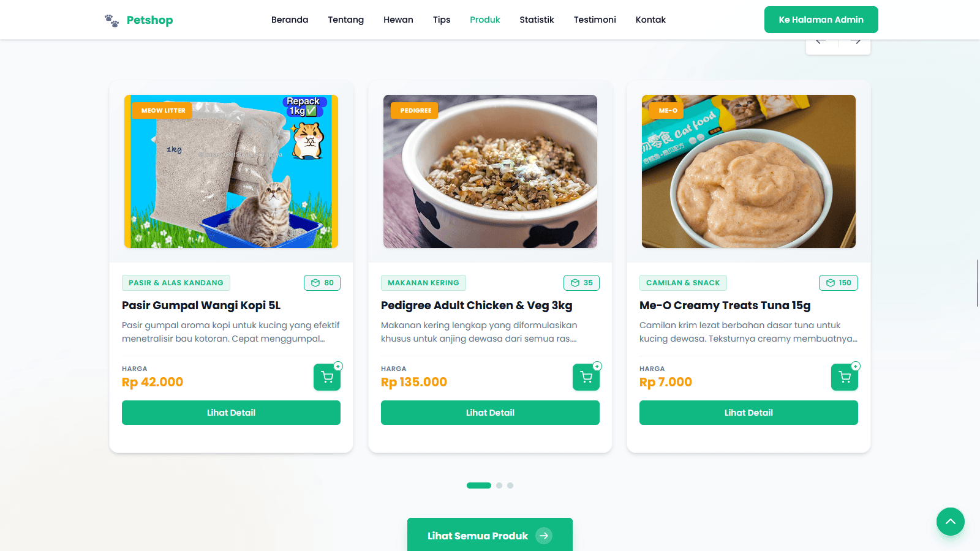Screen dimensions: 980x551
Task: Open the Me-O cat food product image
Action: click(x=748, y=171)
